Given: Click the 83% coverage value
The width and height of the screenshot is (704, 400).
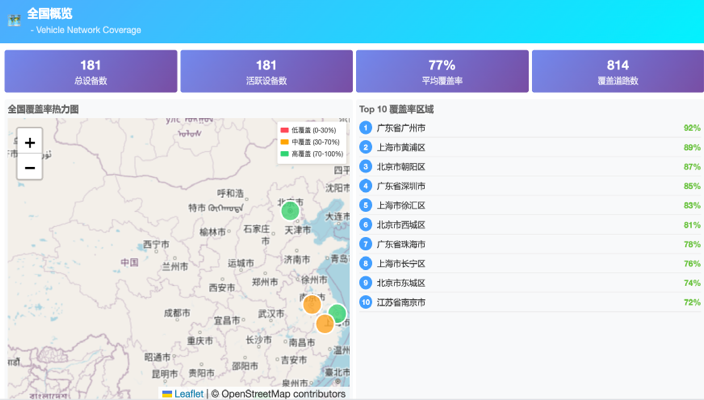Looking at the screenshot, I should click(692, 205).
